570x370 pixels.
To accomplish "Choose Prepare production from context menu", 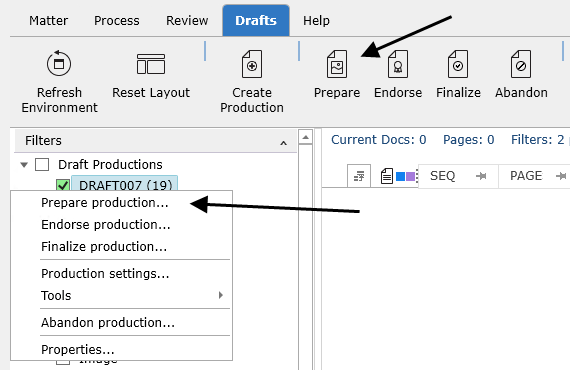I will pyautogui.click(x=122, y=203).
